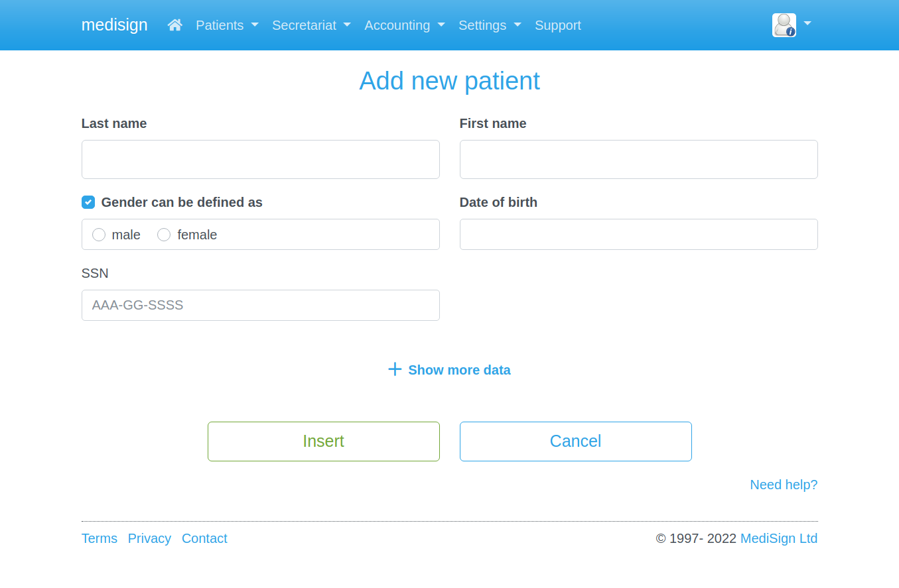Open the user avatar profile icon
899x588 pixels.
tap(784, 25)
